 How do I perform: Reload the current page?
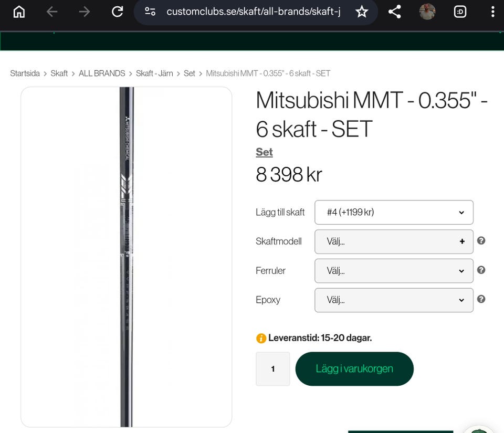coord(117,12)
